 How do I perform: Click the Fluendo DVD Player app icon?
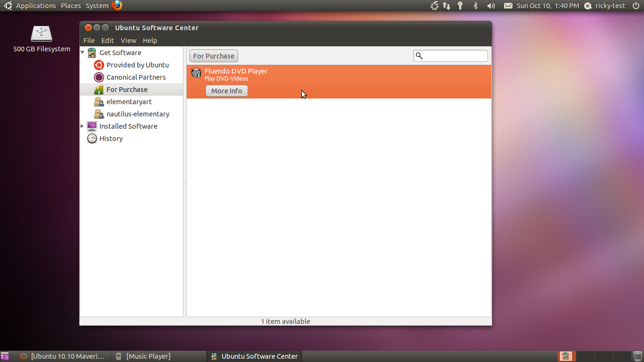click(196, 73)
